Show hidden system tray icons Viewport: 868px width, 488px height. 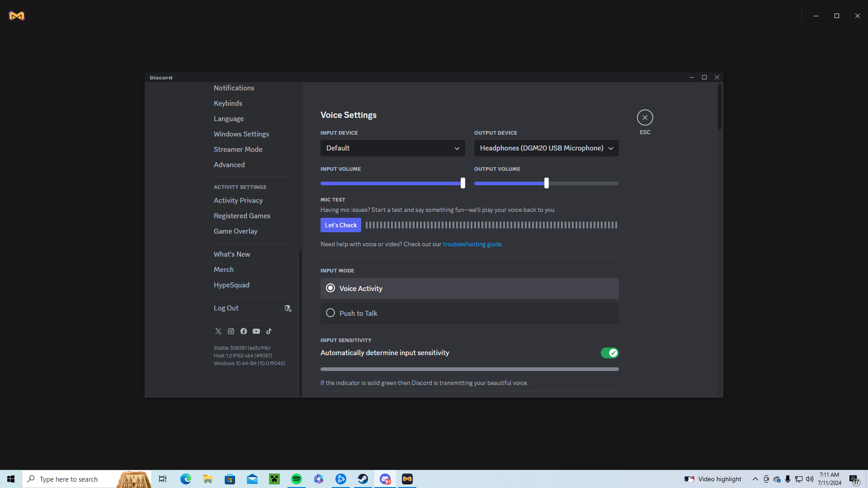click(755, 479)
